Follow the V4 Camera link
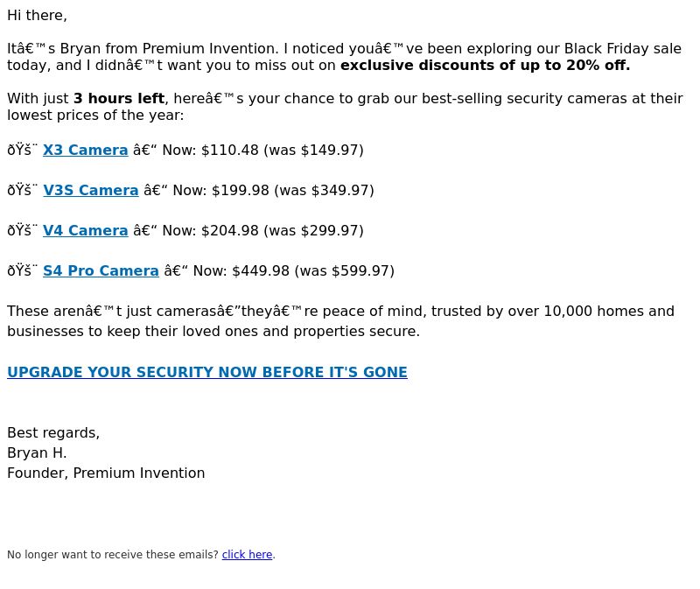 pyautogui.click(x=85, y=231)
